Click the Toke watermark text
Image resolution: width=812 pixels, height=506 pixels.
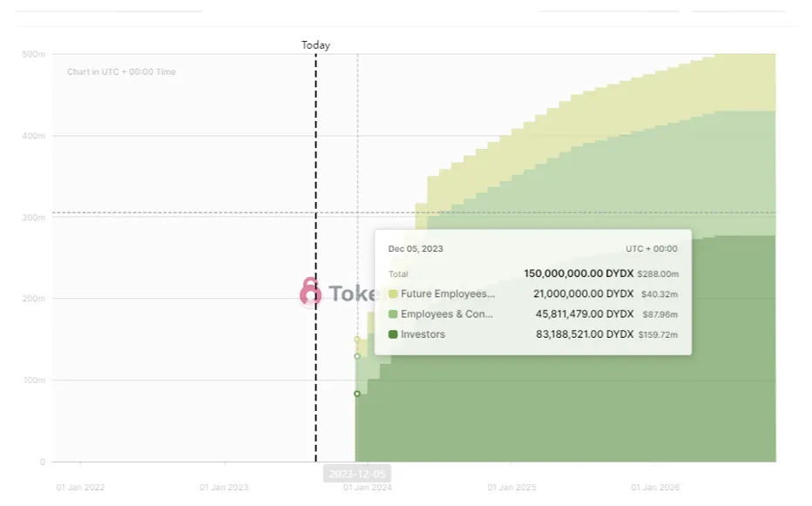click(352, 293)
